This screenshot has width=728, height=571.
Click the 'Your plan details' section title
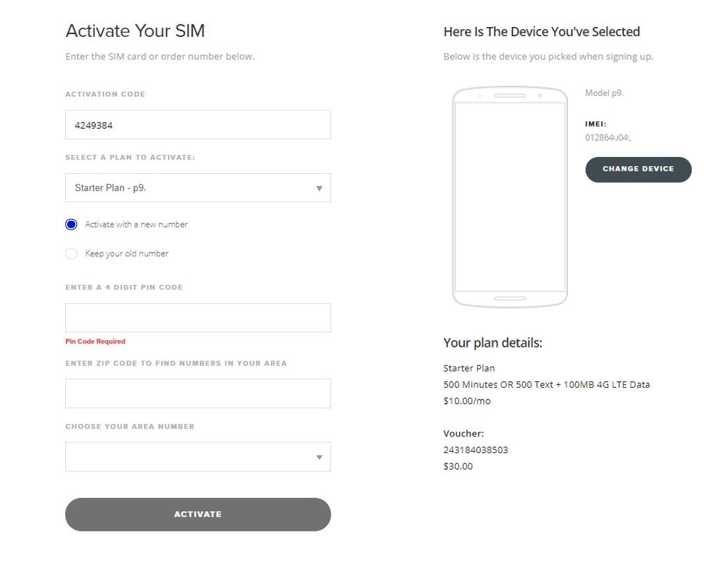coord(491,342)
